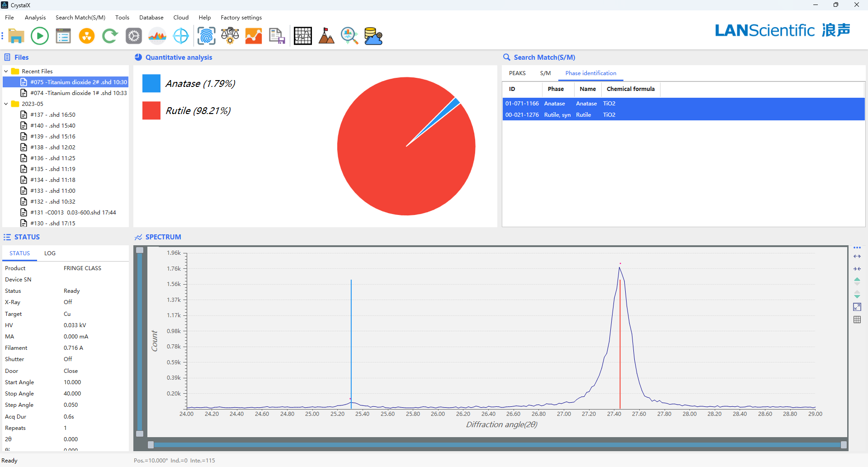Open the radiation warning icon in toolbar

pyautogui.click(x=87, y=36)
